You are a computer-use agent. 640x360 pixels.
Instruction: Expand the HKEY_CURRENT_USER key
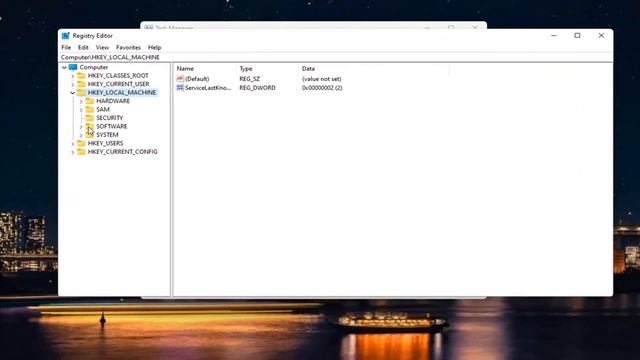click(73, 84)
